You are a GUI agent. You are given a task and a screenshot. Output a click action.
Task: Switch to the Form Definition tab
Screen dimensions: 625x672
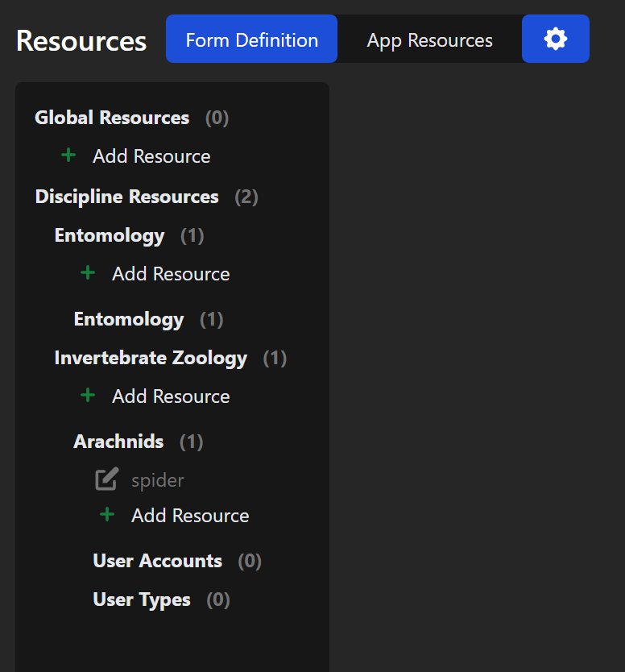[x=251, y=39]
